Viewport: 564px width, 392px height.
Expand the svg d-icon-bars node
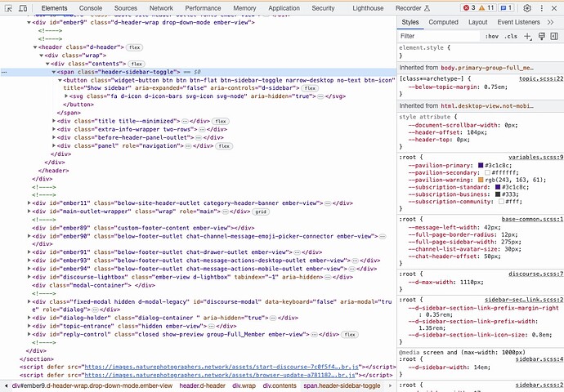pyautogui.click(x=66, y=96)
